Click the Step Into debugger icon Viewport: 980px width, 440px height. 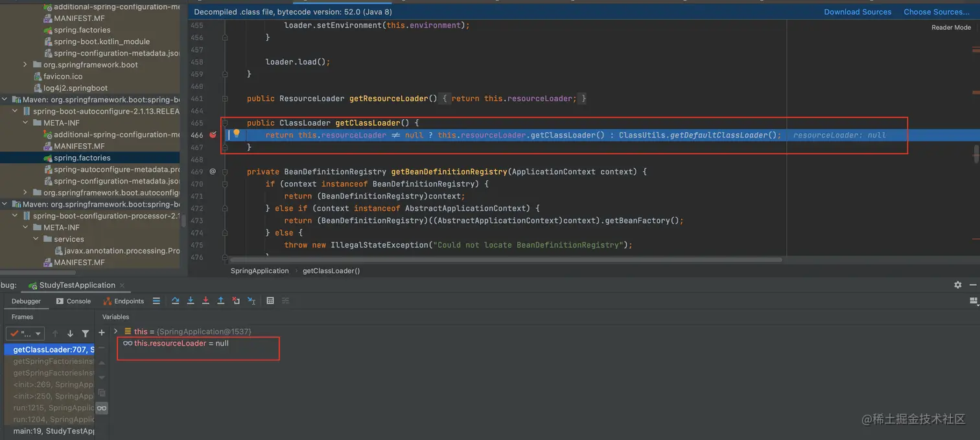191,301
